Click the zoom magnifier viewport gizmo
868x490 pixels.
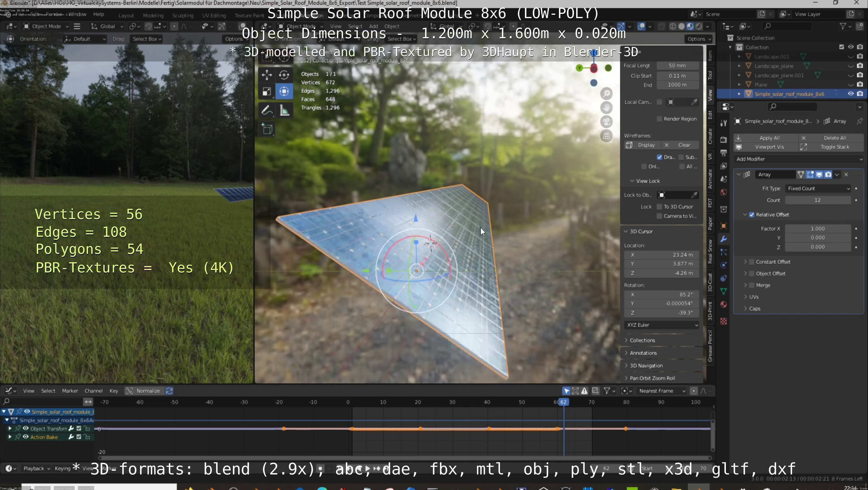pos(606,94)
